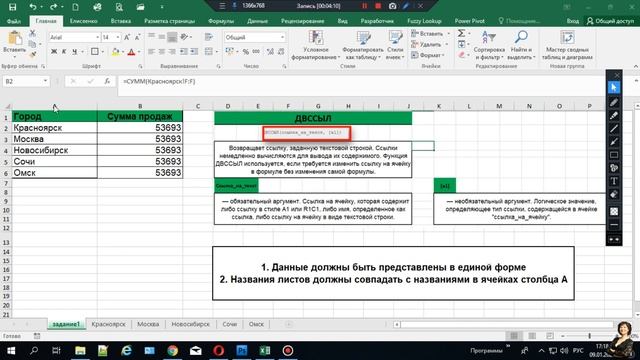The image size is (640, 360).
Task: Launch Мастер сводных таблиц и диаграмм
Action: click(567, 45)
